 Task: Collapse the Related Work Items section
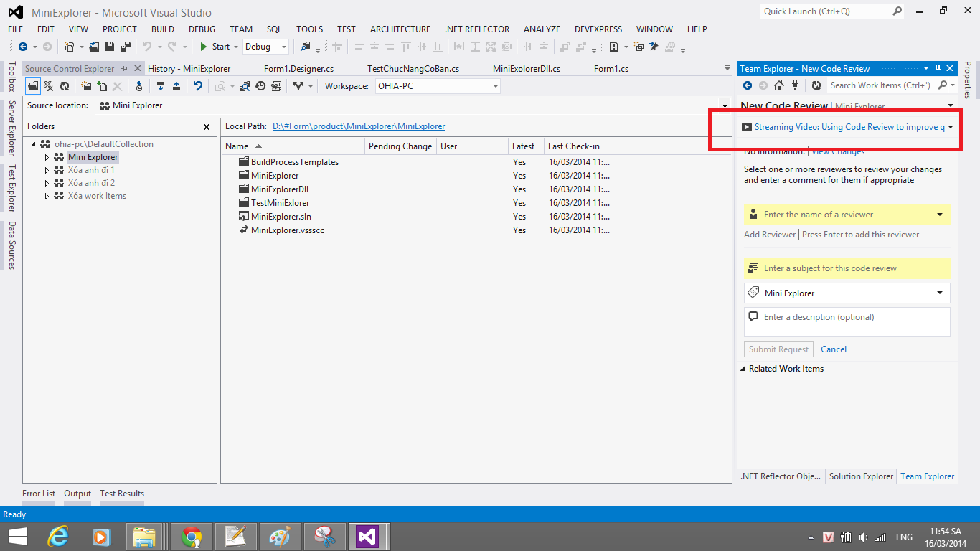(743, 369)
